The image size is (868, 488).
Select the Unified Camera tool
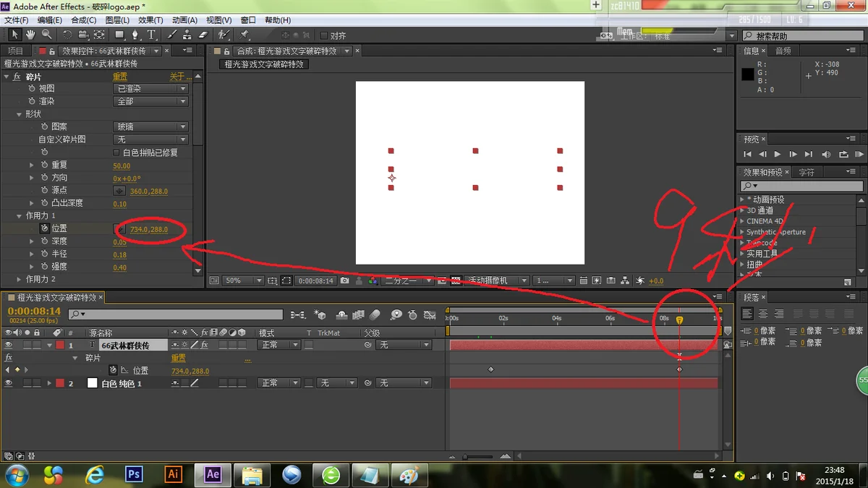(x=83, y=35)
